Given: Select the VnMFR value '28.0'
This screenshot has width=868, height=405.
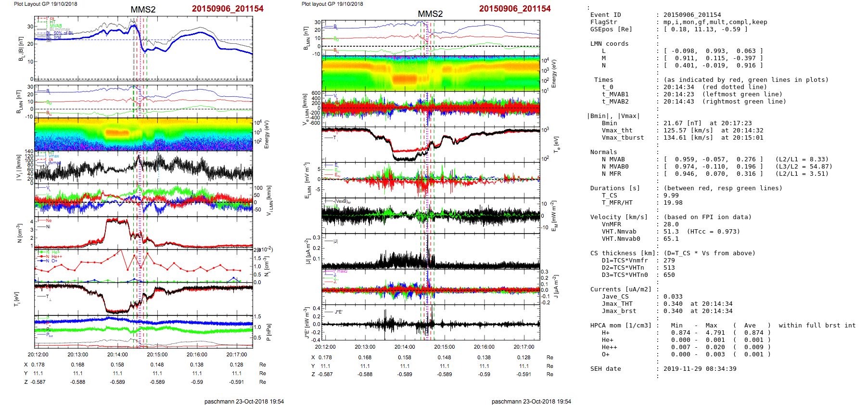Looking at the screenshot, I should 671,224.
